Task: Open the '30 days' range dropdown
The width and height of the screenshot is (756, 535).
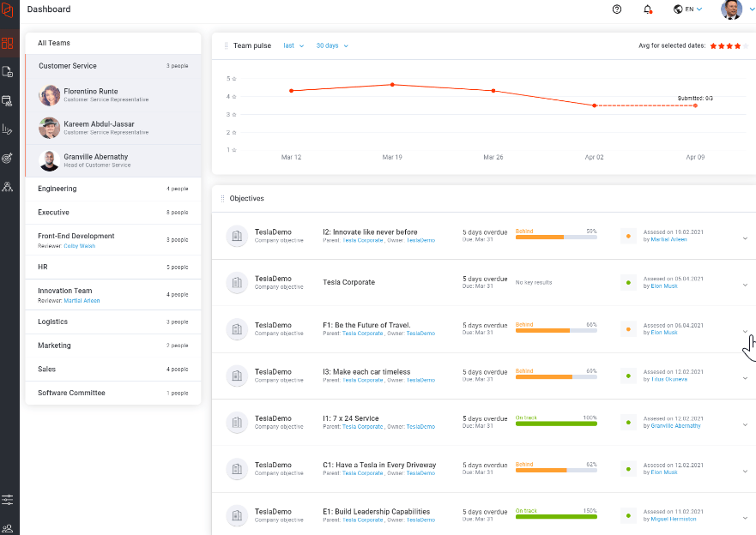Action: [x=332, y=45]
